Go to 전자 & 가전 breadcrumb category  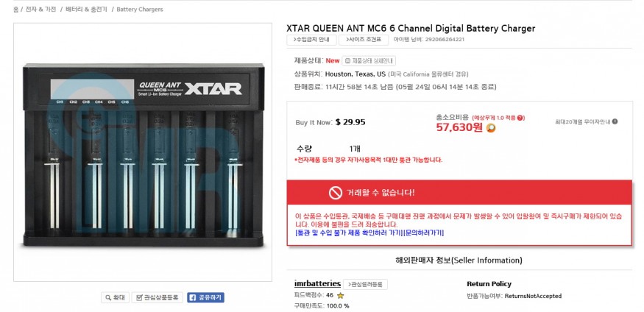point(42,10)
